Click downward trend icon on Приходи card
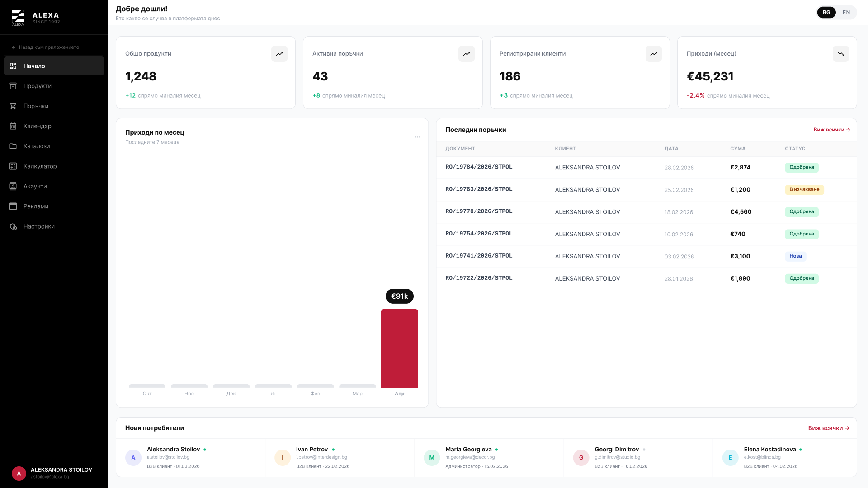This screenshot has width=868, height=488. [841, 54]
